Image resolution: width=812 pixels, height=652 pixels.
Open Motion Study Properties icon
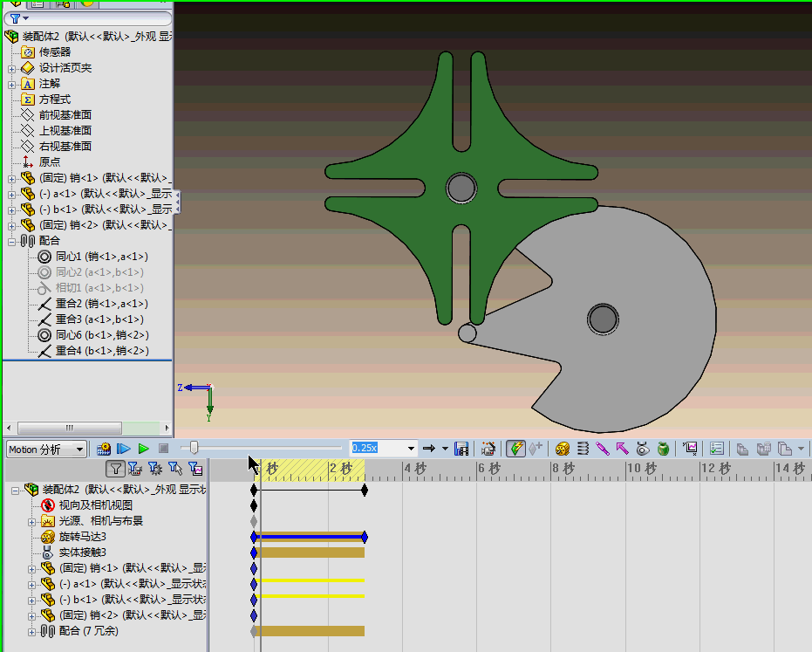(x=717, y=449)
